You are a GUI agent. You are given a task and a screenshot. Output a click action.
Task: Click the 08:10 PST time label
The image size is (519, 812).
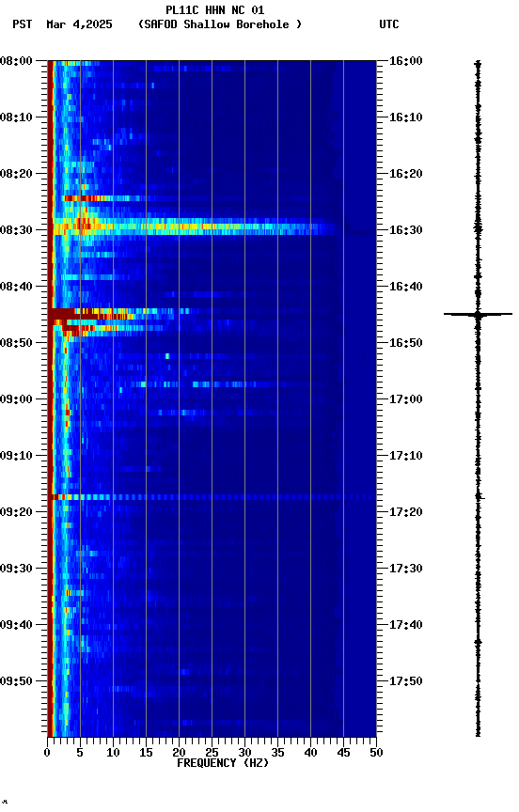(x=16, y=117)
